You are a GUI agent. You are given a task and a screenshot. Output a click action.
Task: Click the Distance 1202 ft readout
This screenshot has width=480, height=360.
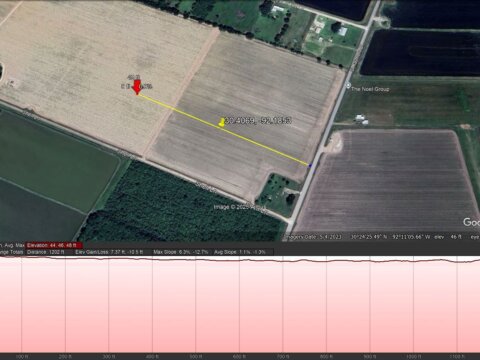click(x=46, y=252)
